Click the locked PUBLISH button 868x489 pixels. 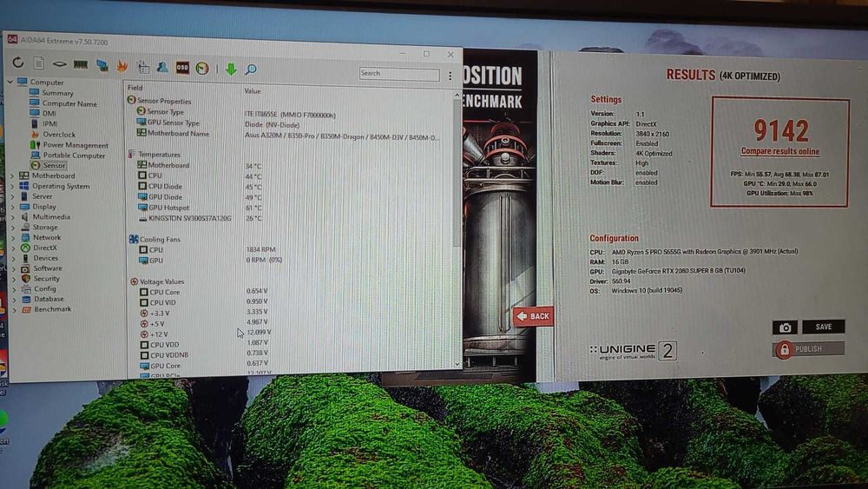(x=808, y=349)
